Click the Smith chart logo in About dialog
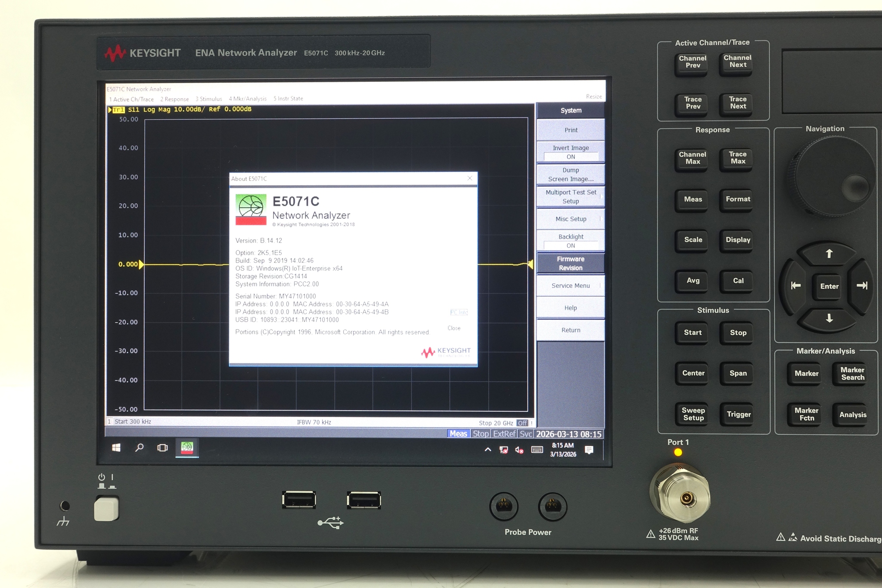The height and width of the screenshot is (588, 882). [x=251, y=209]
